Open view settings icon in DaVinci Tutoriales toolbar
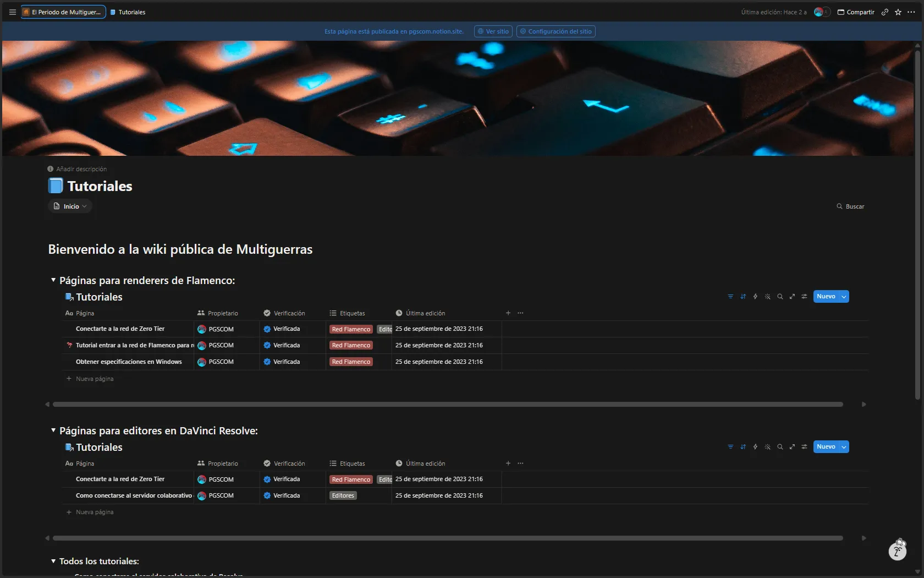 804,447
